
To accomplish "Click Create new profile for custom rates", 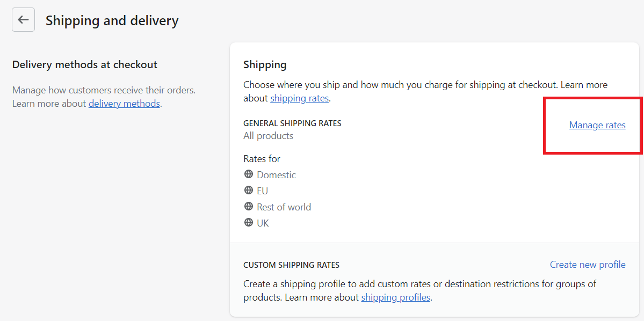I will (x=587, y=264).
